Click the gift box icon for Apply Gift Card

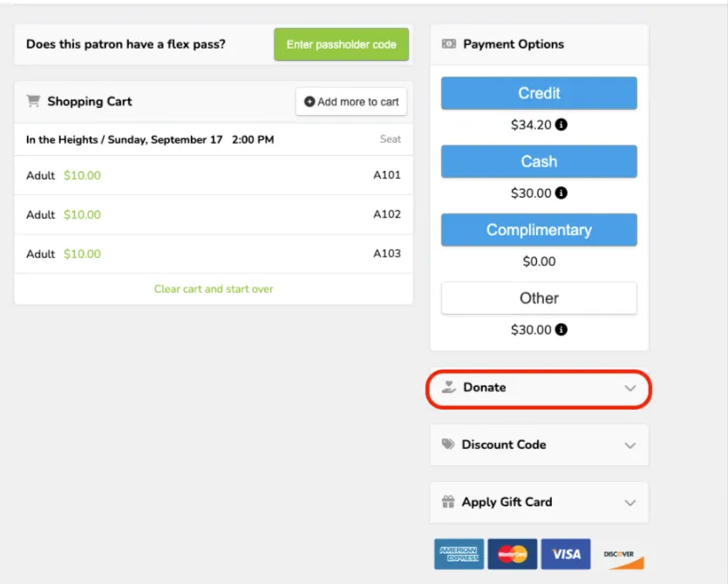pyautogui.click(x=448, y=501)
